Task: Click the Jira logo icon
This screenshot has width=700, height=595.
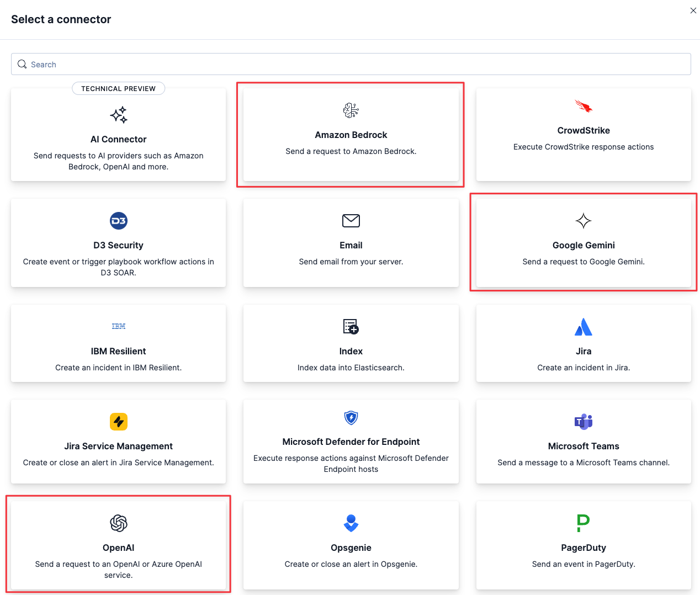Action: pyautogui.click(x=584, y=327)
